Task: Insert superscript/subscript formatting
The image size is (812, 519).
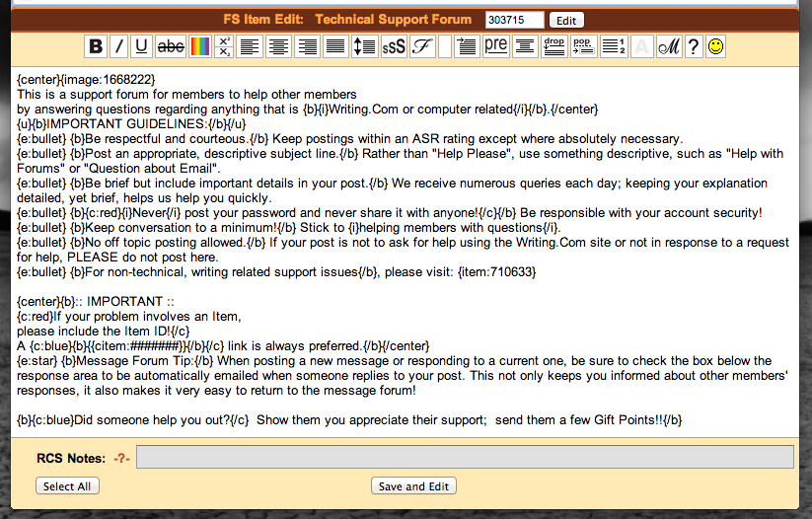Action: (224, 46)
